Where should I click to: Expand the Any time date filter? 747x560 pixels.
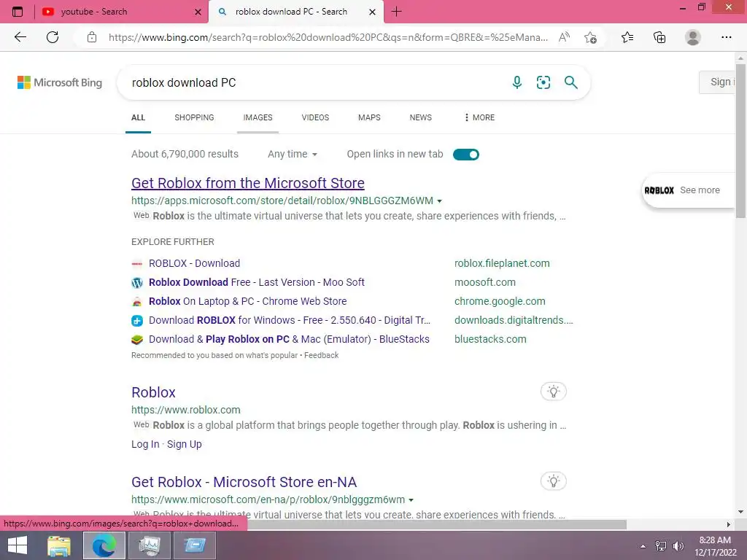[293, 155]
